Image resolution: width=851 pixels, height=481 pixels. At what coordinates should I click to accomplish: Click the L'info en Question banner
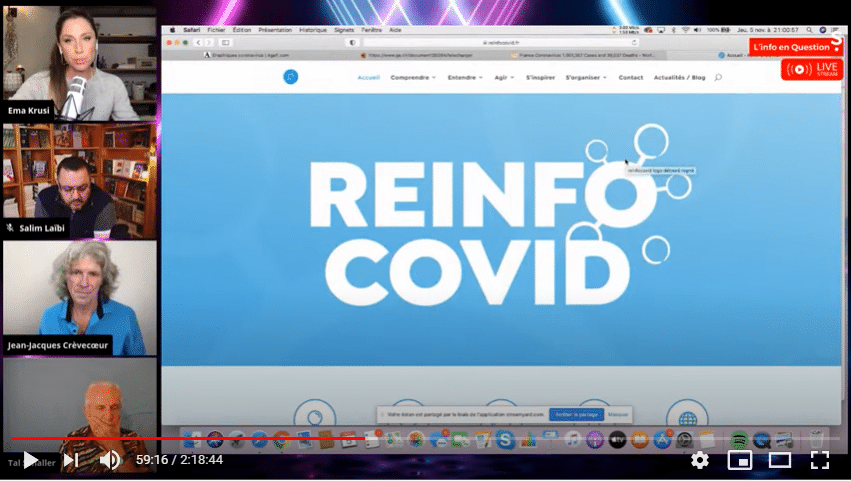(796, 47)
